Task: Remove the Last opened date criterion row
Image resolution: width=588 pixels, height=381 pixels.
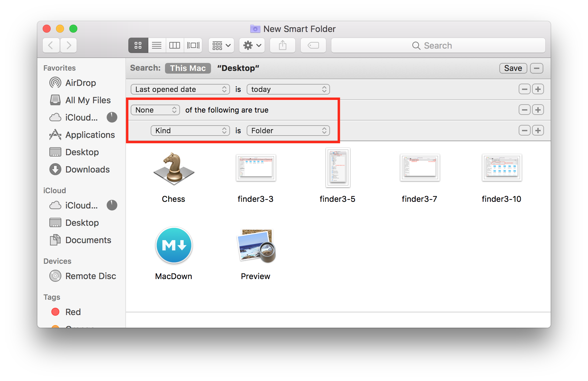Action: tap(525, 89)
